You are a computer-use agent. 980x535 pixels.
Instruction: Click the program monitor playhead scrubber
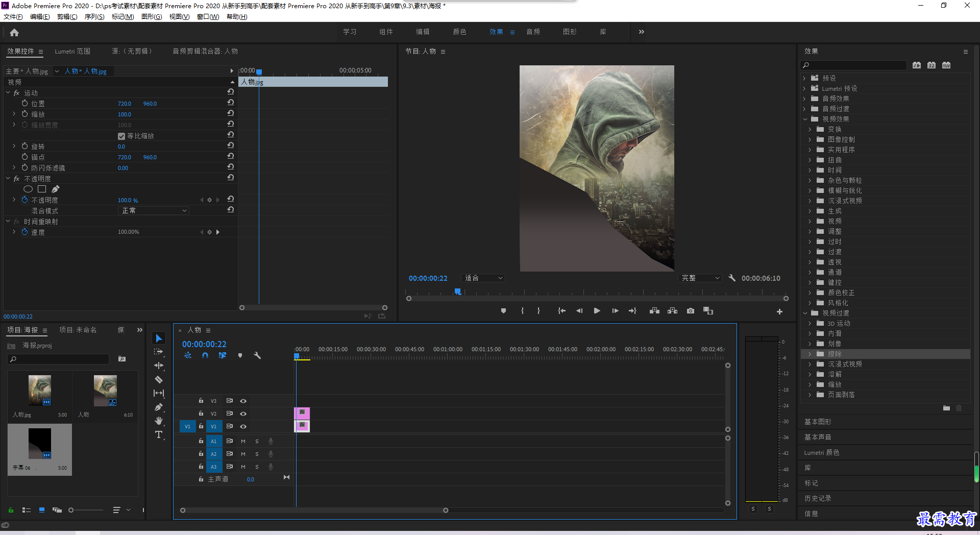(x=458, y=291)
